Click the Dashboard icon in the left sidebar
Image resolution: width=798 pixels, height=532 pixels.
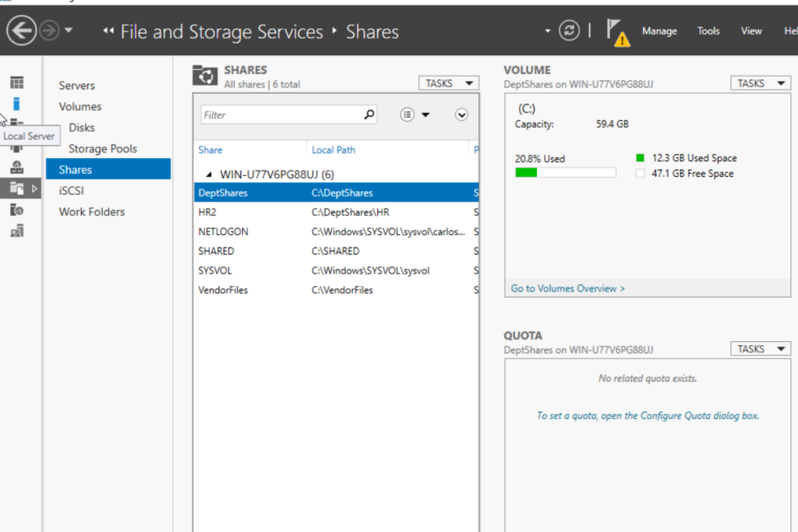point(16,83)
